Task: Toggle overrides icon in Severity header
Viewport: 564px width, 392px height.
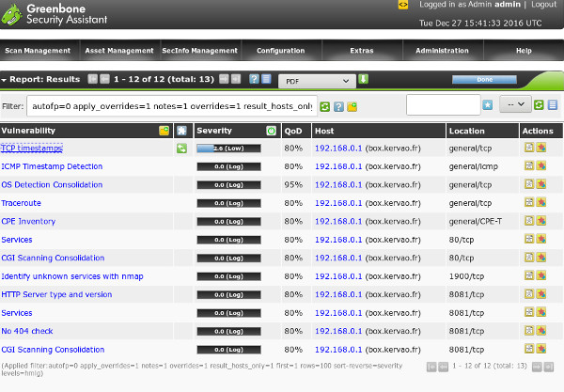Action: point(272,131)
